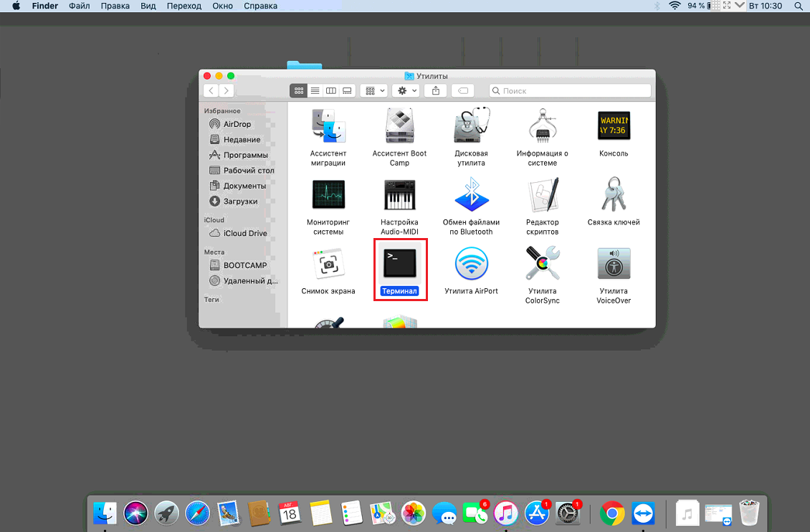The height and width of the screenshot is (532, 810).
Task: Switch to column view mode
Action: 330,91
